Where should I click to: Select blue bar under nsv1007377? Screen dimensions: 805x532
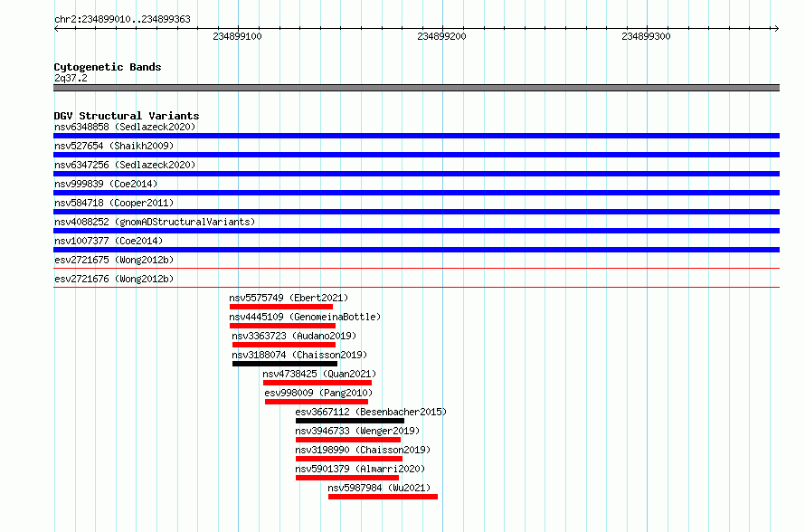pos(416,250)
